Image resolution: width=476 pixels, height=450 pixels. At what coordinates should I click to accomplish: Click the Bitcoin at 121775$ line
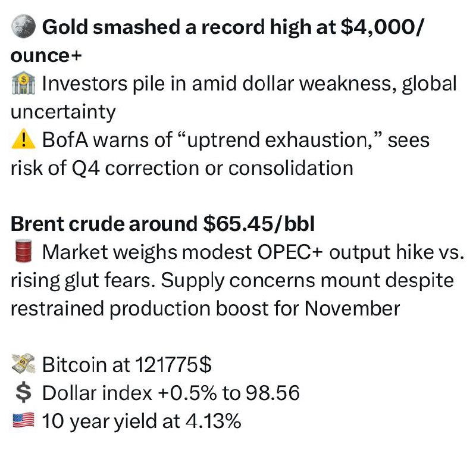(126, 365)
